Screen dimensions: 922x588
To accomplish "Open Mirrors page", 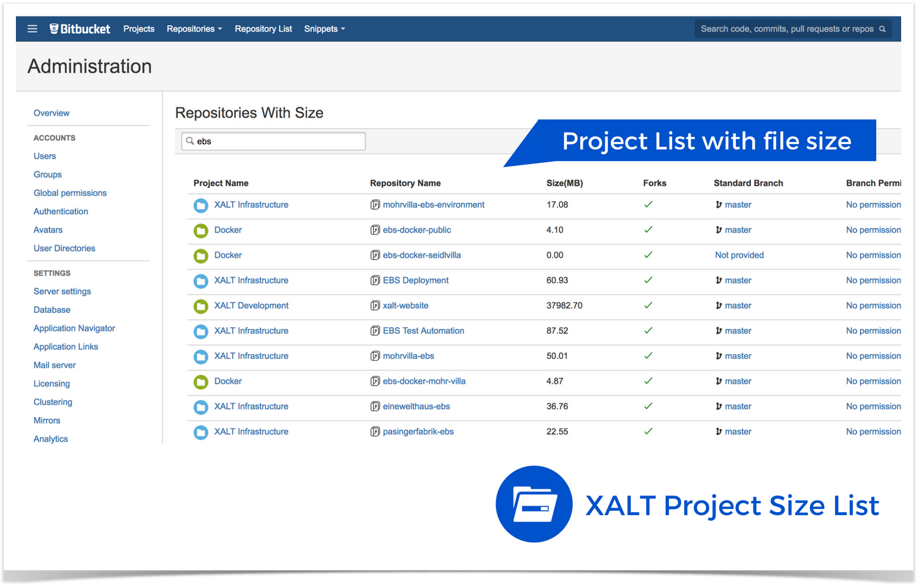I will click(x=47, y=420).
